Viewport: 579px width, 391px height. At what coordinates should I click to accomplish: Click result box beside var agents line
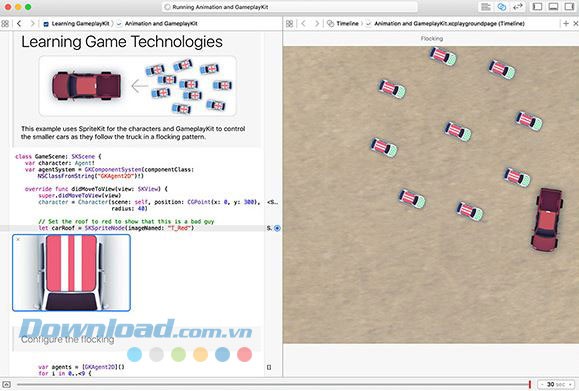(269, 367)
